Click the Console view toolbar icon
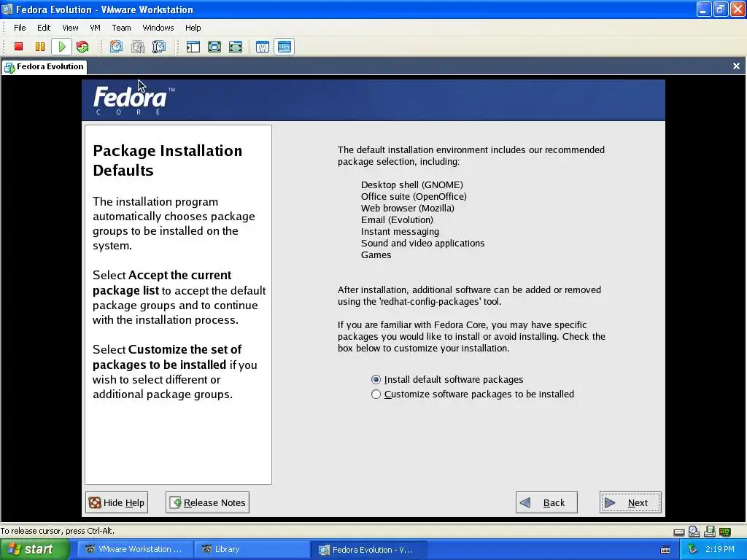 [284, 47]
